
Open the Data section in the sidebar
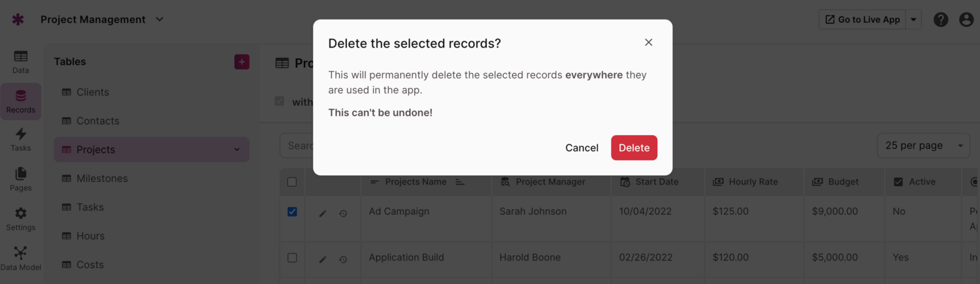[21, 61]
